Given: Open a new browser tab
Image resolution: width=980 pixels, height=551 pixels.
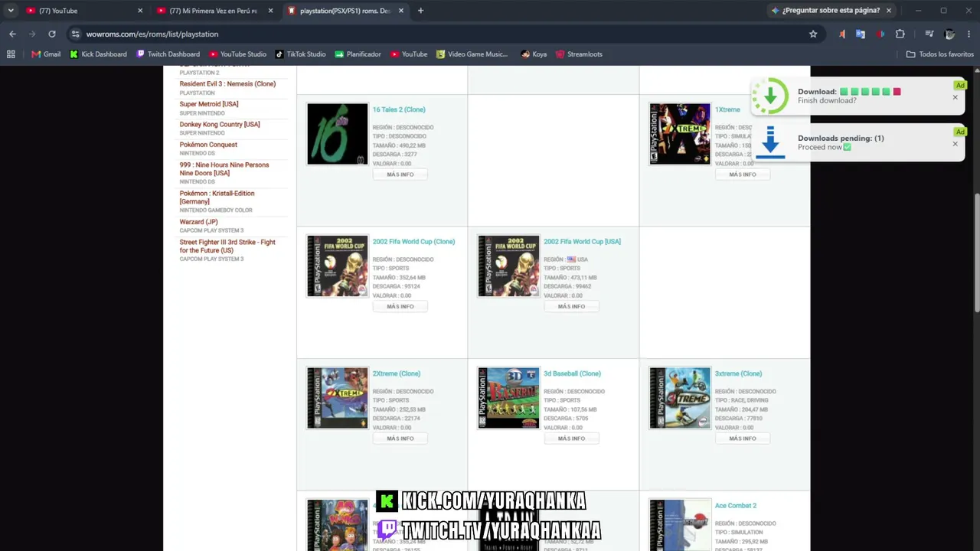Looking at the screenshot, I should click(420, 11).
